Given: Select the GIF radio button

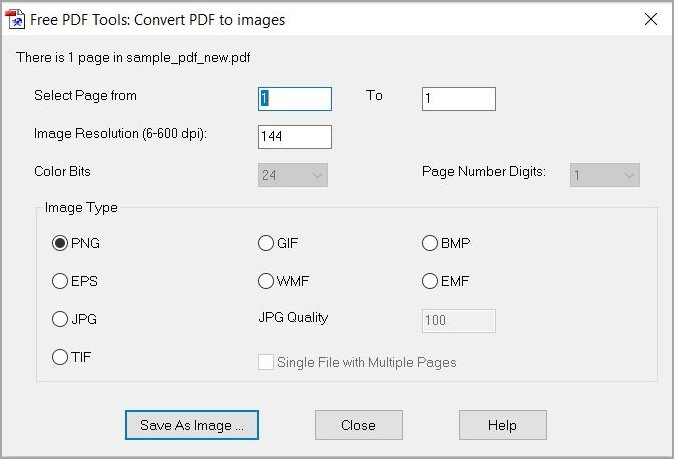Looking at the screenshot, I should pos(266,243).
